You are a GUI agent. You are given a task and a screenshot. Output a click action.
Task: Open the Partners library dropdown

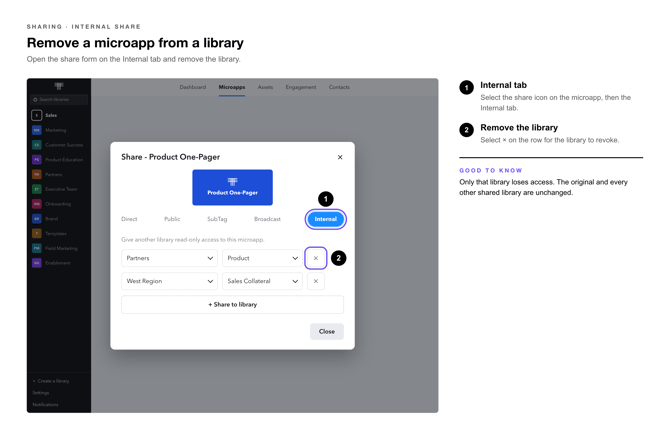(x=169, y=258)
